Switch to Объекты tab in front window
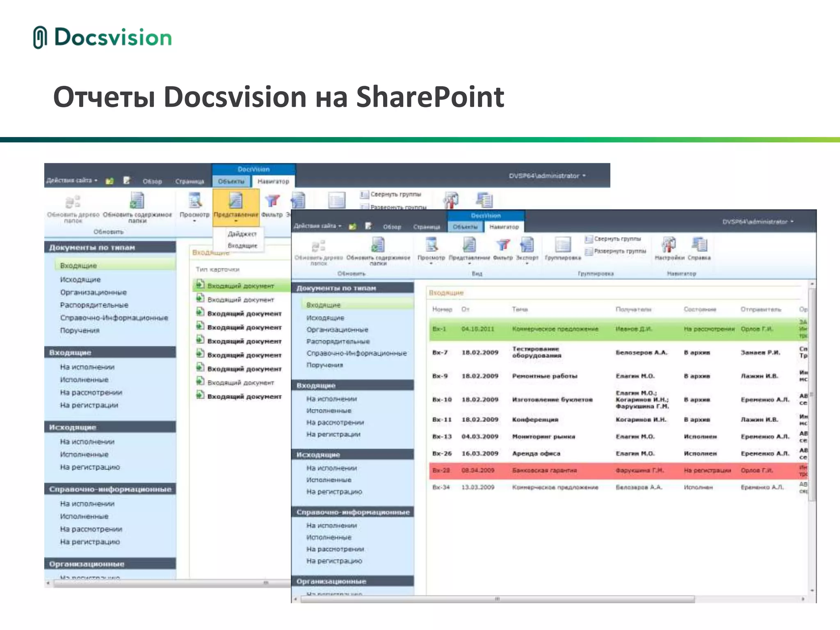Image resolution: width=840 pixels, height=630 pixels. (x=465, y=227)
